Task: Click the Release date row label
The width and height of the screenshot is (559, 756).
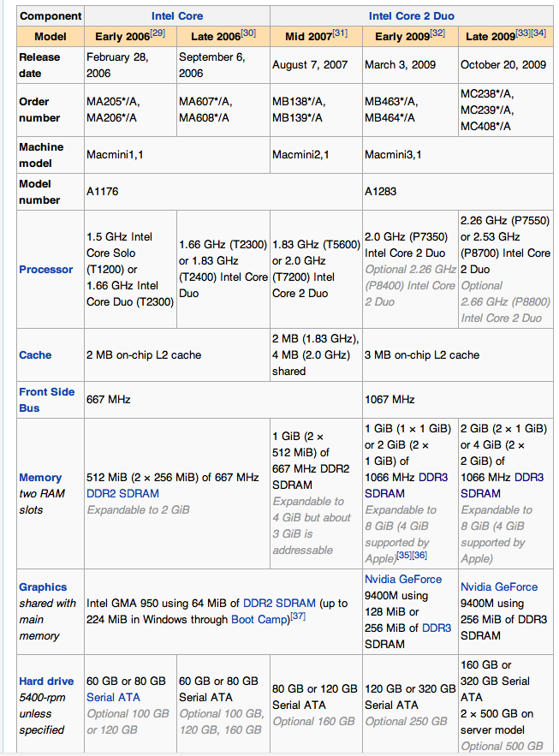Action: [51, 65]
